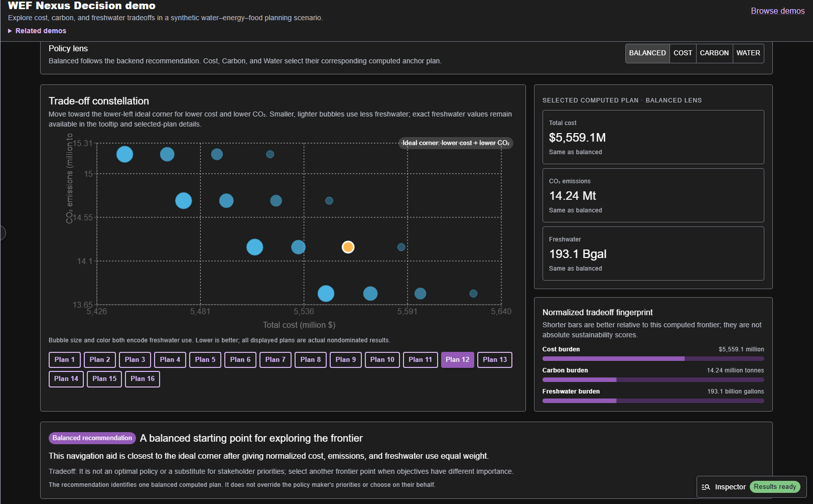Select Plan 2 button
Image resolution: width=813 pixels, height=504 pixels.
pyautogui.click(x=100, y=360)
